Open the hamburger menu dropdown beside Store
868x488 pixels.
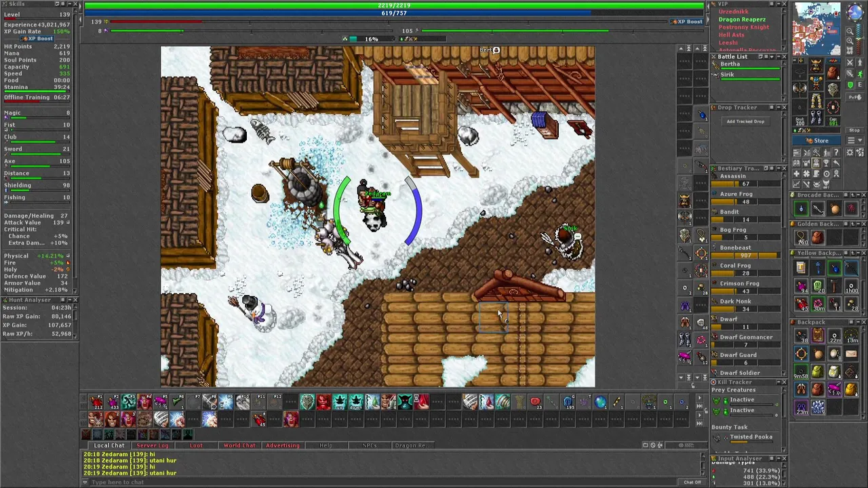click(854, 140)
